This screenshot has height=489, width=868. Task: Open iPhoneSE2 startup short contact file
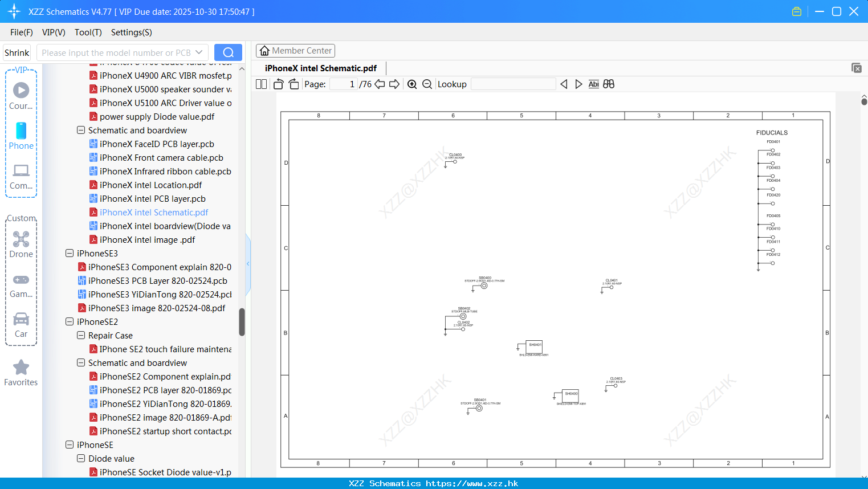165,431
